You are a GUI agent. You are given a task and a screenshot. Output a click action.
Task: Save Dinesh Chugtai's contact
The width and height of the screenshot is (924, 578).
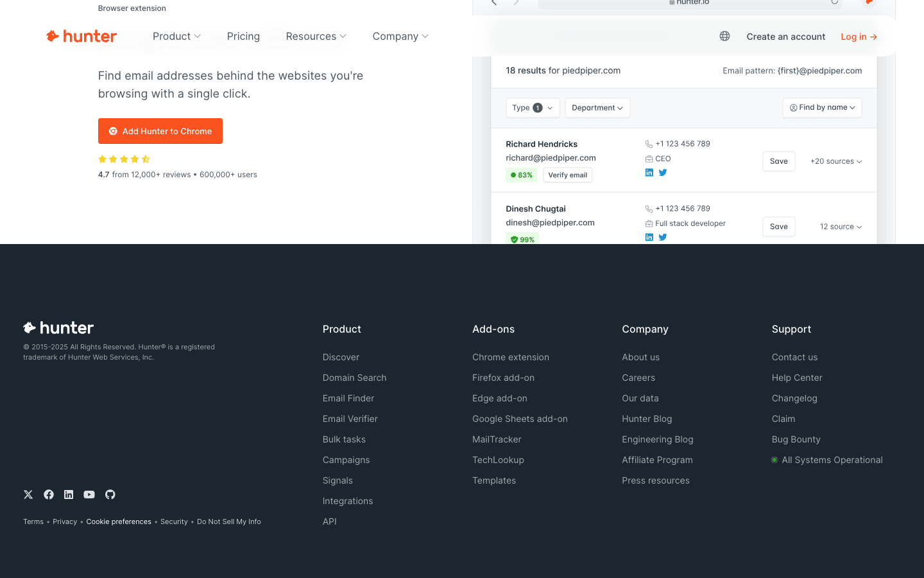pyautogui.click(x=779, y=227)
